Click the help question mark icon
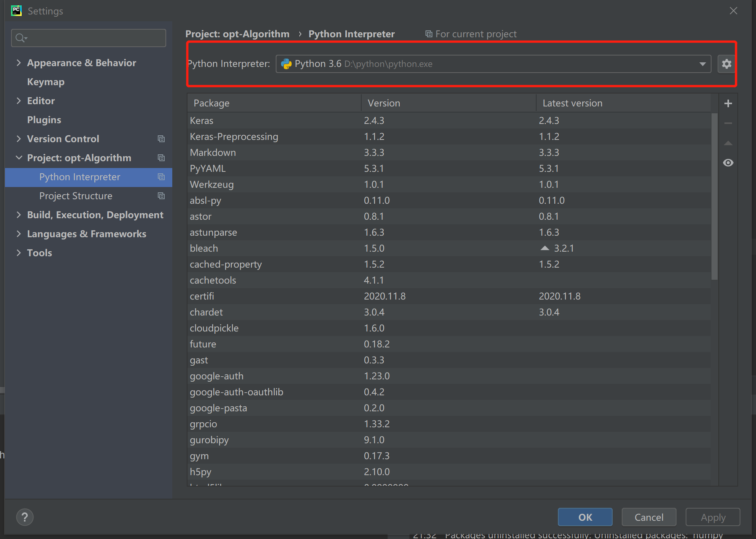This screenshot has width=756, height=539. [x=25, y=517]
